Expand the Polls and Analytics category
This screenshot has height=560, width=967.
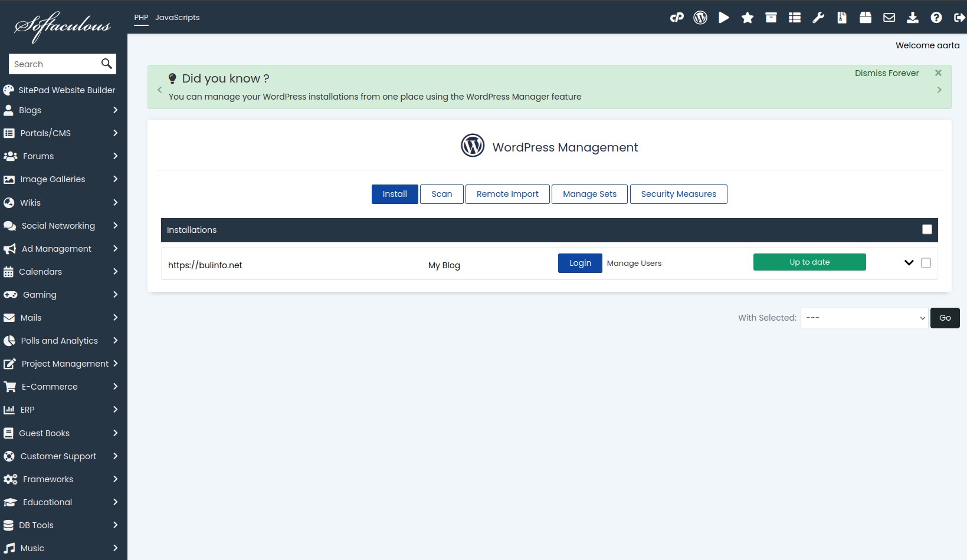point(116,341)
